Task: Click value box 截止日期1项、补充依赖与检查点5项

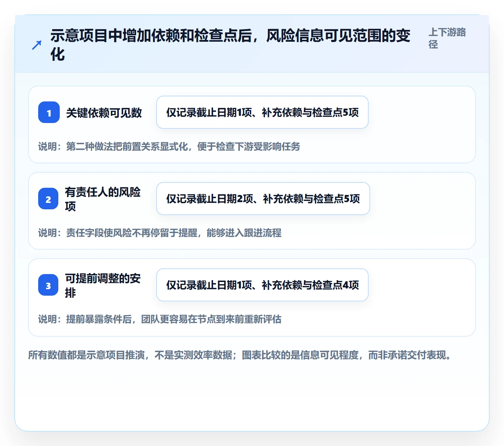Action: (x=262, y=112)
